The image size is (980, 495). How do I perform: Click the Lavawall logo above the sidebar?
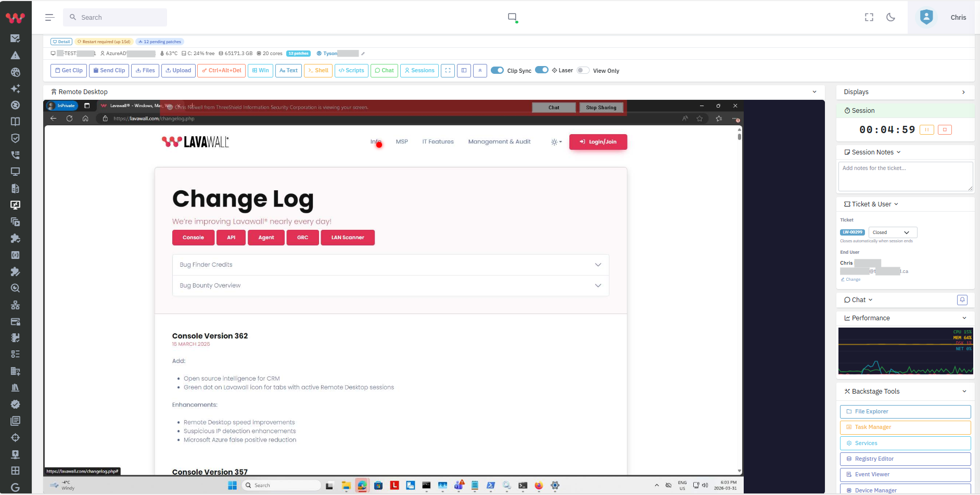16,17
